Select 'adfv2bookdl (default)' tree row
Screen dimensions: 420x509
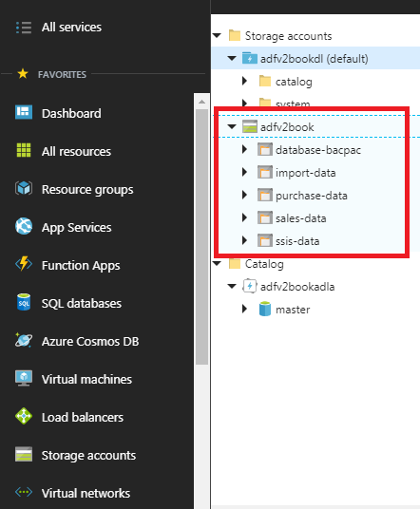(x=315, y=58)
